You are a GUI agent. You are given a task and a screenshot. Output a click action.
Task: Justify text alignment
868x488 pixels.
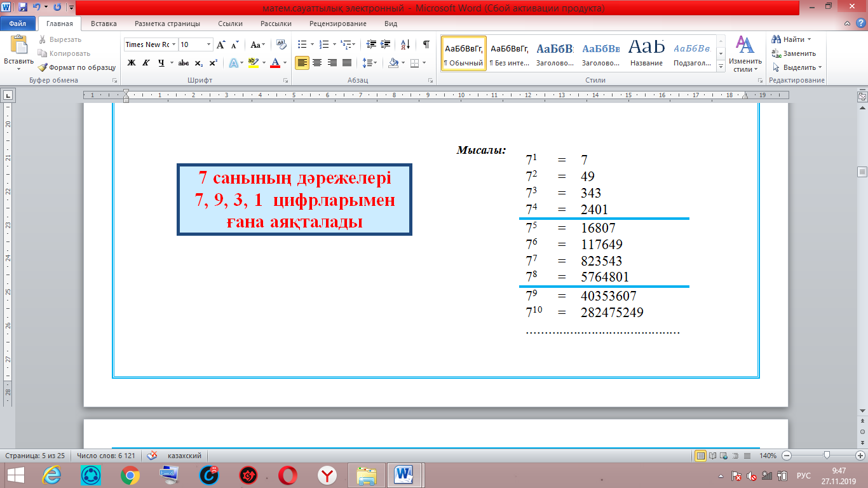click(x=347, y=63)
